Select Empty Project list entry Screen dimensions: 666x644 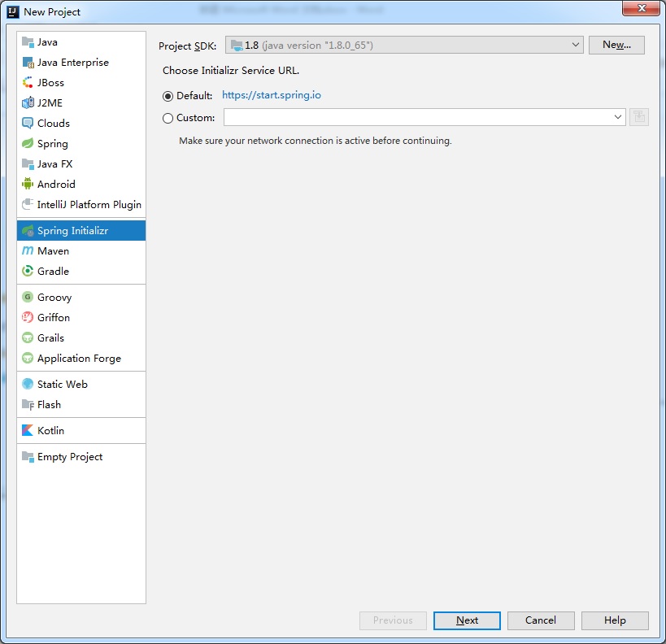69,457
